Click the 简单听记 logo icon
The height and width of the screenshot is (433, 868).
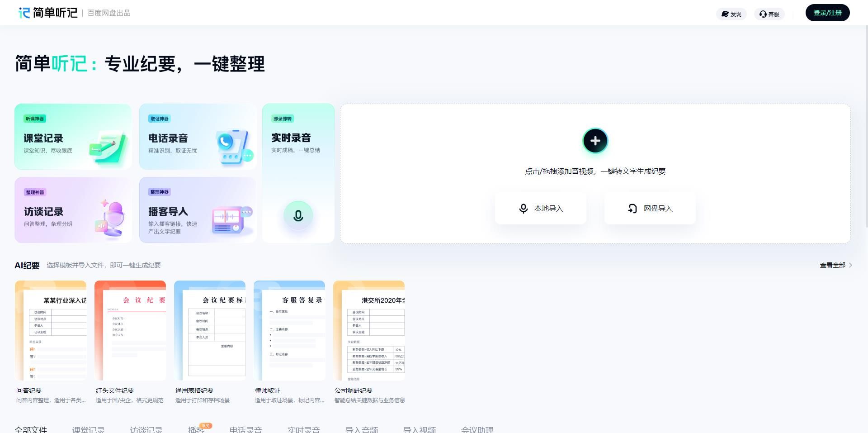pyautogui.click(x=24, y=13)
